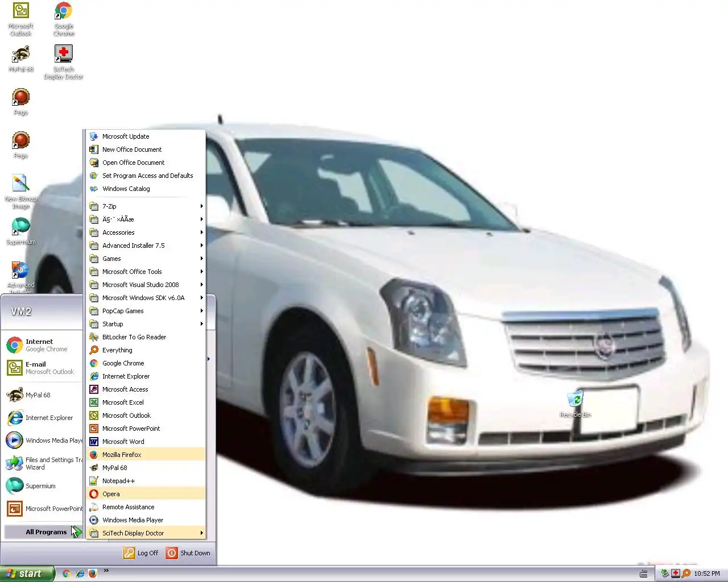Screen dimensions: 728x582
Task: Open Set Program Access and Defaults
Action: point(146,176)
